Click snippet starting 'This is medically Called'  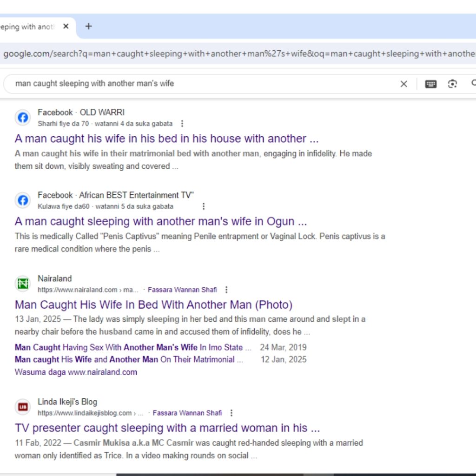[x=200, y=243]
